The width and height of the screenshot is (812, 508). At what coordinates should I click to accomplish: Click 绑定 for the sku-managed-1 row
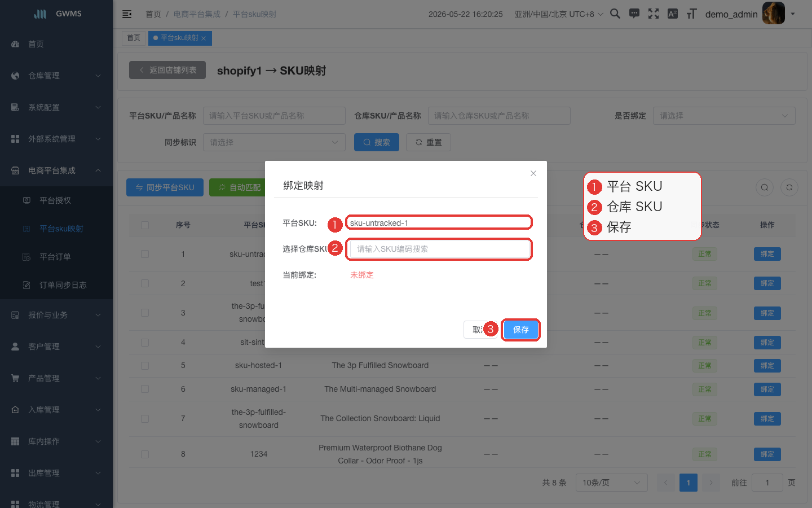click(x=767, y=389)
